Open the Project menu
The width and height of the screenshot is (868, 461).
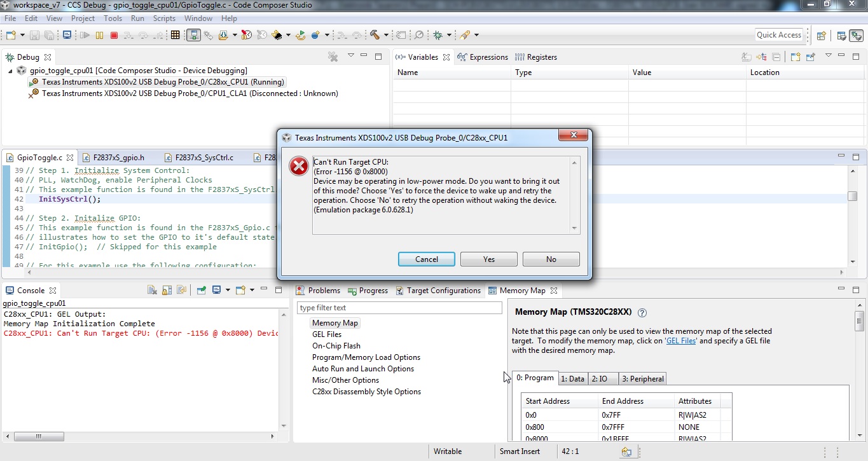point(83,18)
